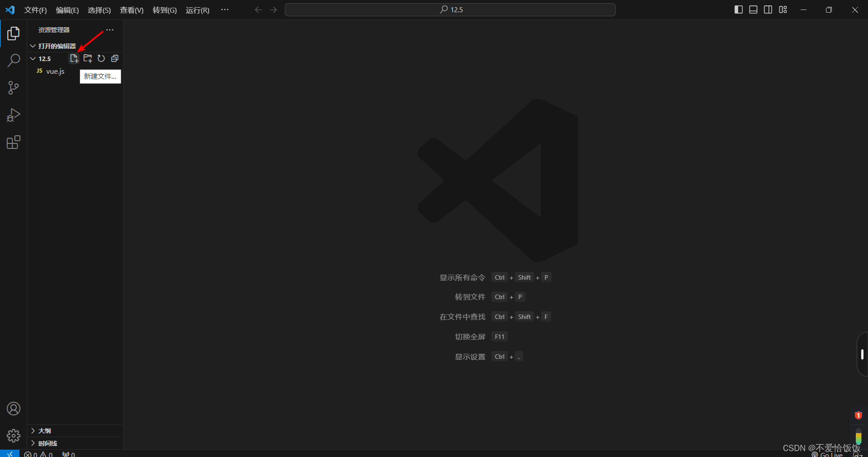Go back with the left arrow
The width and height of the screenshot is (868, 457).
pyautogui.click(x=258, y=10)
